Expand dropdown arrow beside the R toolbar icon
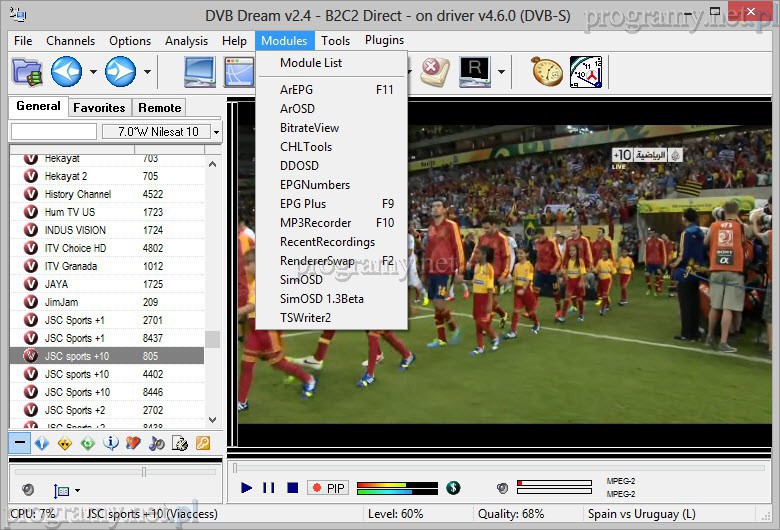This screenshot has height=530, width=780. (x=501, y=72)
